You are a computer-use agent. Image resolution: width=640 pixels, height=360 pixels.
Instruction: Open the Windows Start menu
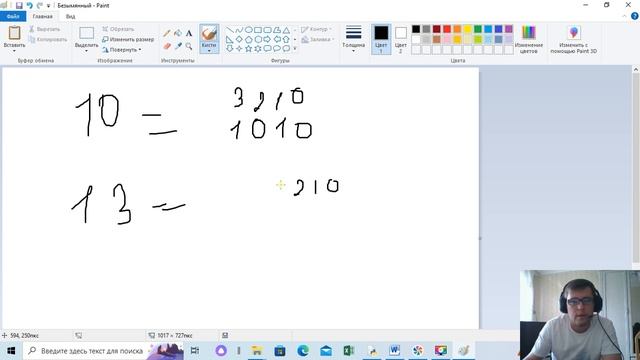click(x=11, y=351)
